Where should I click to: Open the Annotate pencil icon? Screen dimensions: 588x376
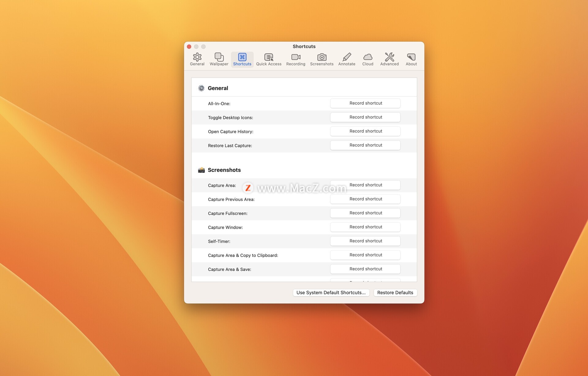(347, 57)
